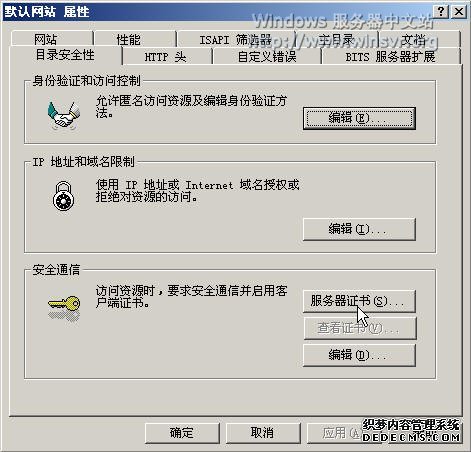Open the BITS 服务器扩展 tab
This screenshot has width=471, height=452.
pos(391,57)
